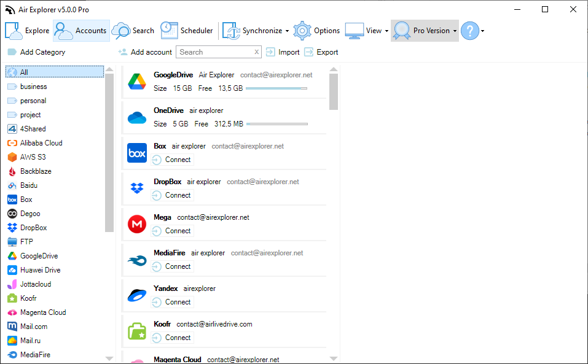Expand the View dropdown arrow

point(386,31)
